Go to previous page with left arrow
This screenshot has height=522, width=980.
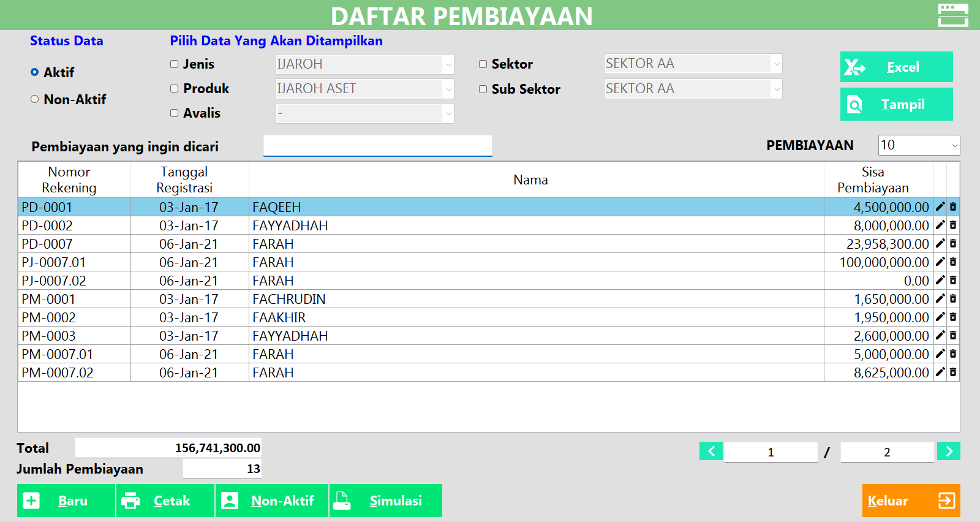[711, 452]
